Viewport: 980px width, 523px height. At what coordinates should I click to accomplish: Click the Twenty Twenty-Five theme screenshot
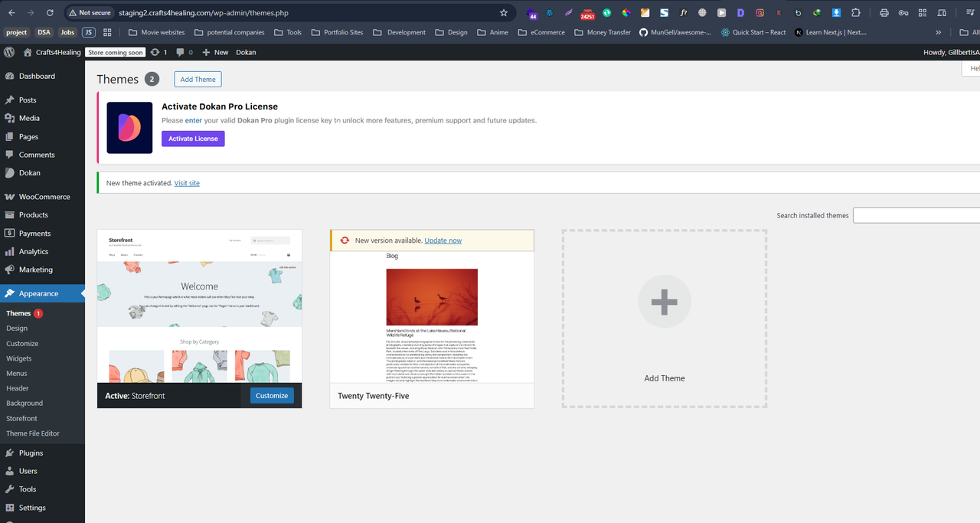[432, 317]
